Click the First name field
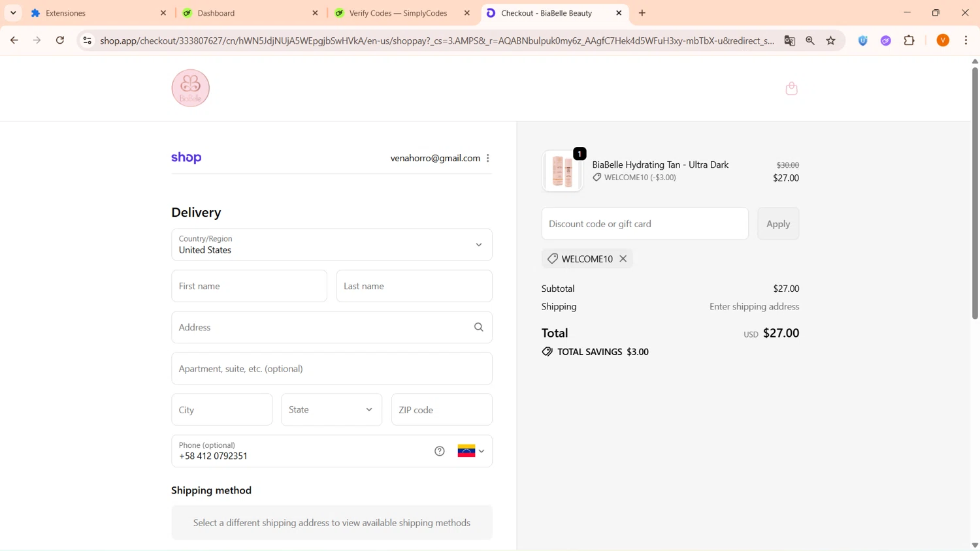The width and height of the screenshot is (980, 551). [249, 286]
